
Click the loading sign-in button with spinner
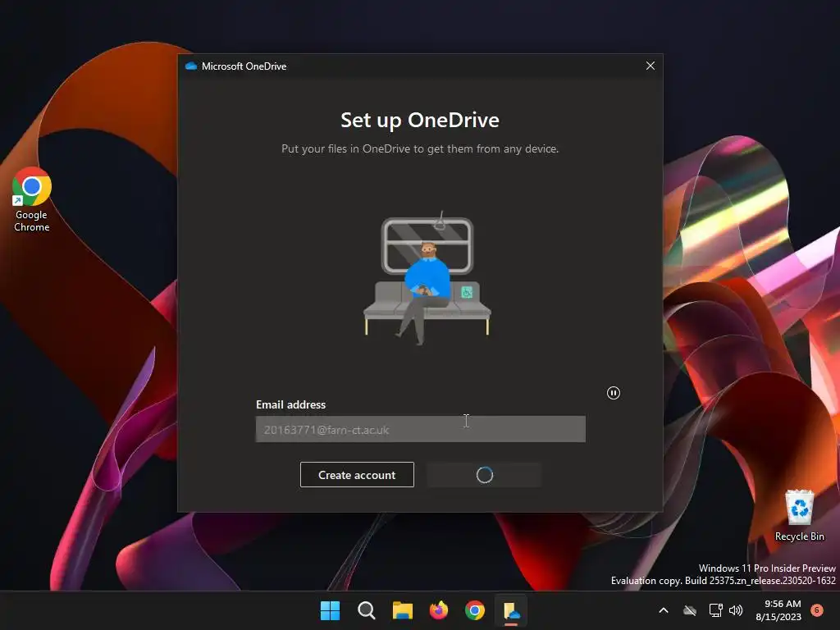484,475
